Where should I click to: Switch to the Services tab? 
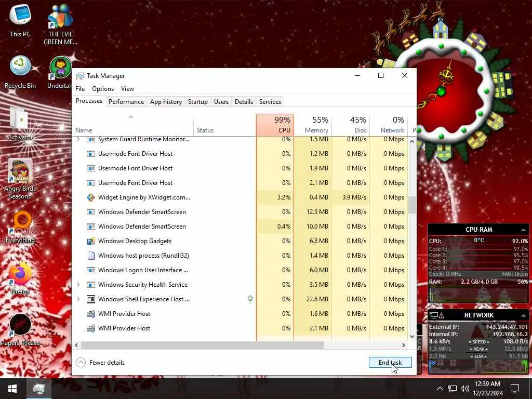270,102
